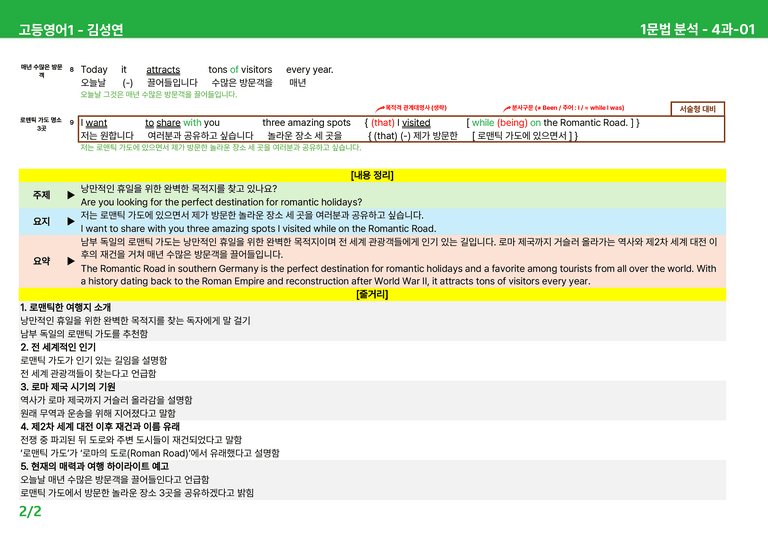Click the side label 매년 수많은 방문객
The width and height of the screenshot is (768, 543).
click(x=42, y=71)
